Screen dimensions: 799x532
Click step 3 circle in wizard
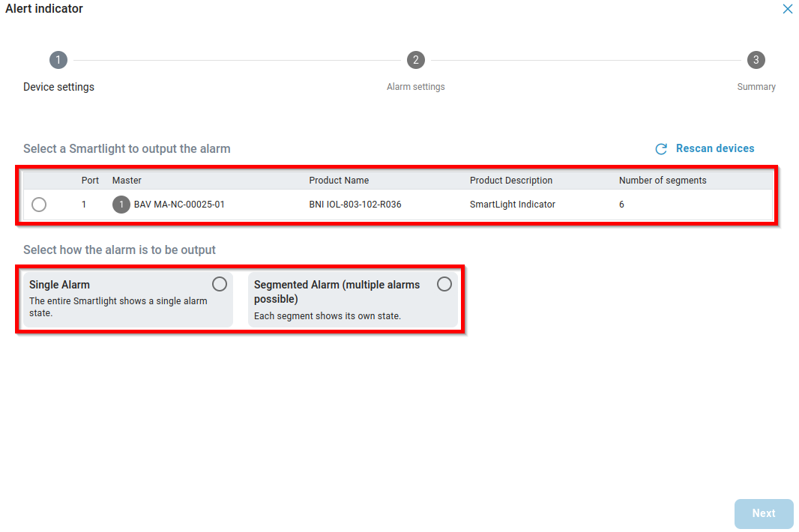(x=756, y=60)
